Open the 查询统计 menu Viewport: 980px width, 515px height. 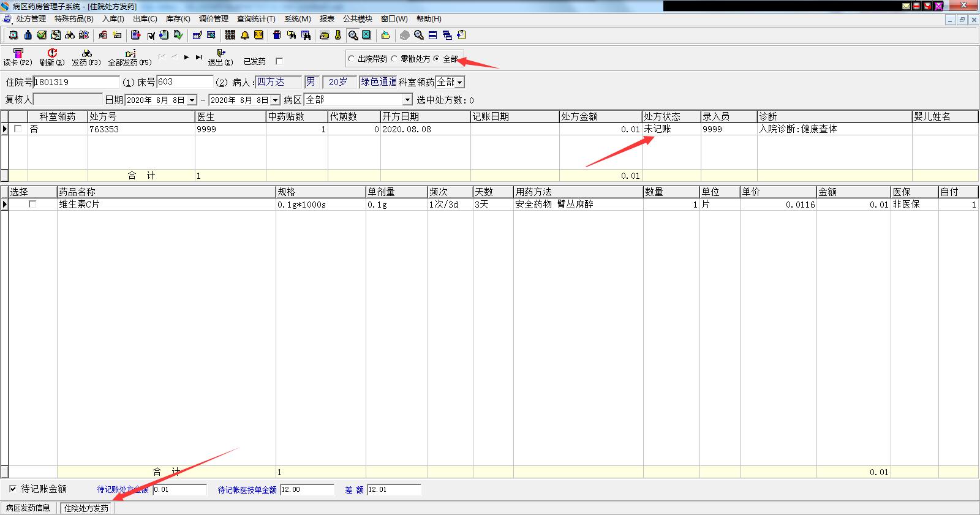(x=256, y=19)
